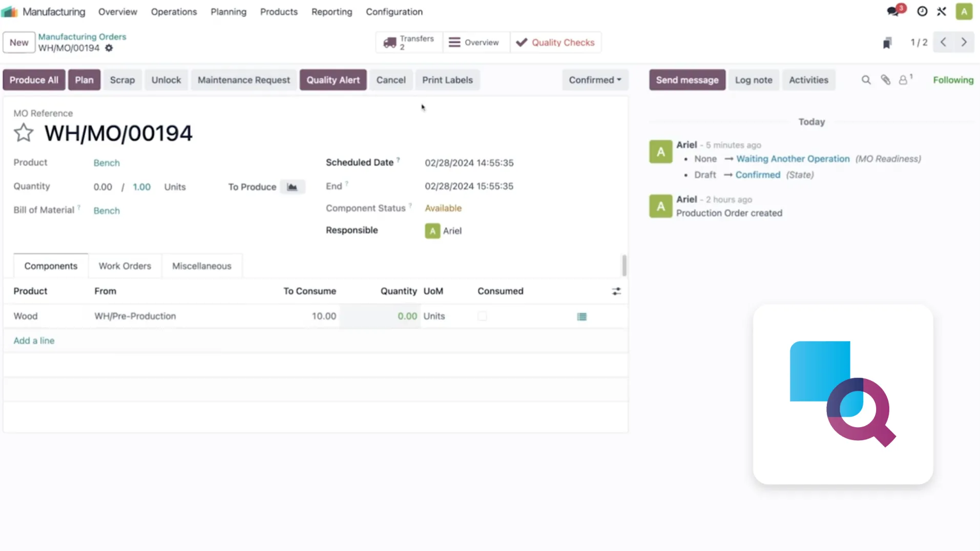Click the Manufacturing app logo icon
980x551 pixels.
[10, 11]
